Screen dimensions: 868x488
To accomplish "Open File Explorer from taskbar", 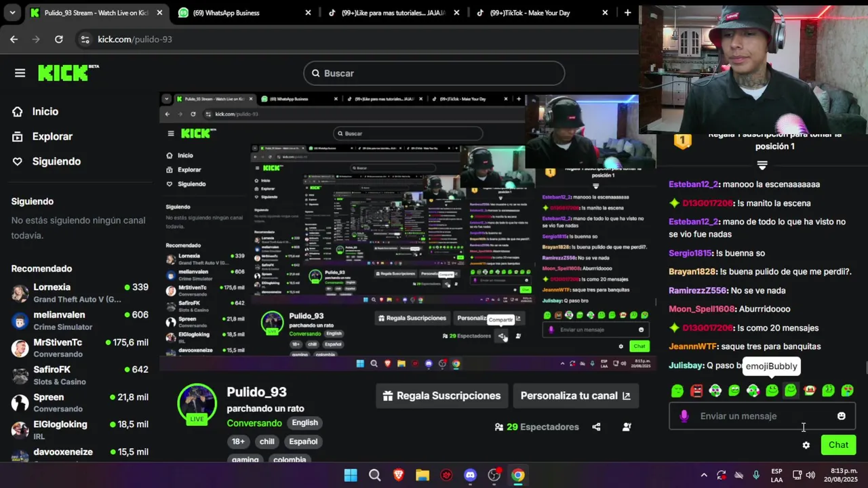I will coord(422,475).
